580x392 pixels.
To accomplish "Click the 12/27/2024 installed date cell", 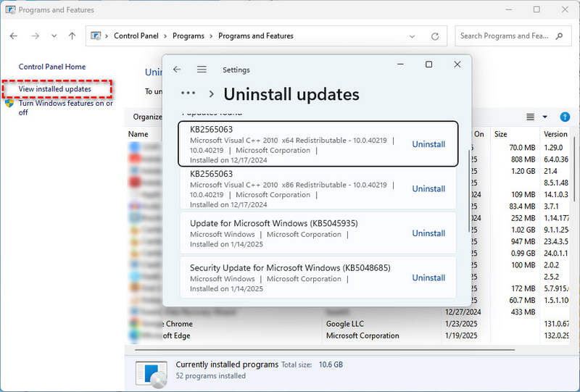I will pyautogui.click(x=463, y=312).
